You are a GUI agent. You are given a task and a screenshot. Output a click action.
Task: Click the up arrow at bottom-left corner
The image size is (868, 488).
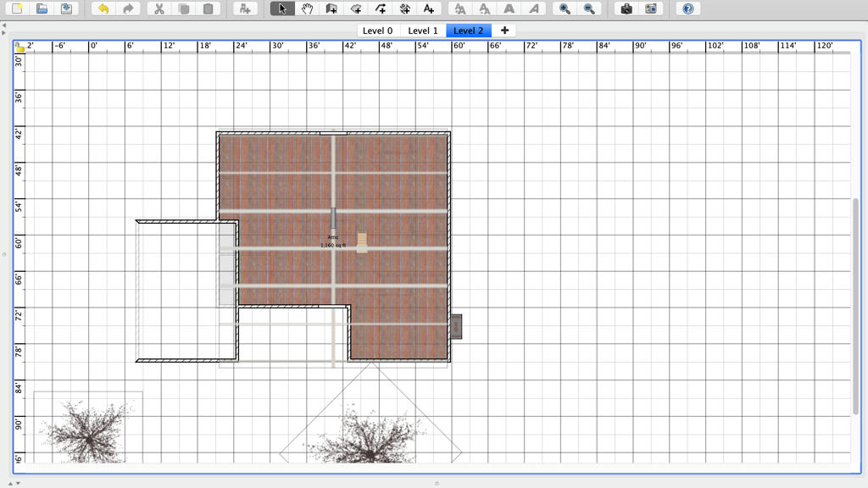(x=10, y=484)
